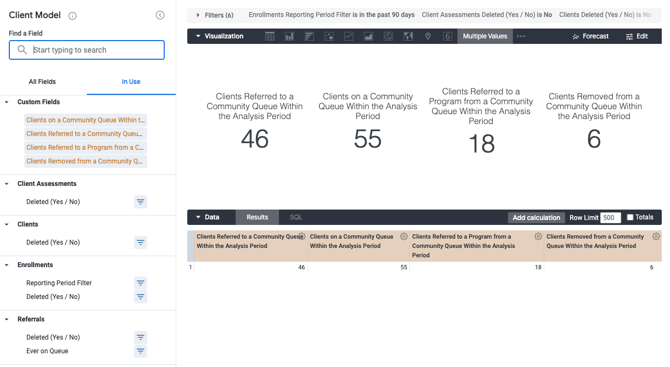
Task: Click the large value 18
Action: click(482, 144)
